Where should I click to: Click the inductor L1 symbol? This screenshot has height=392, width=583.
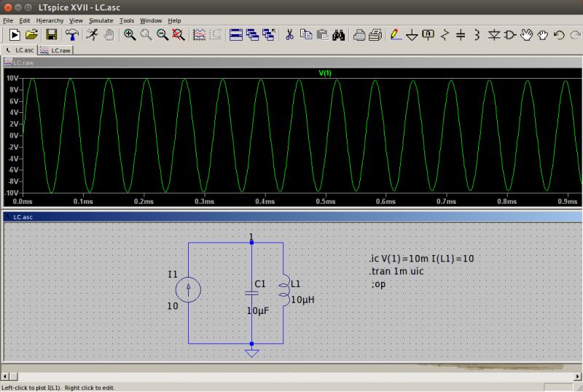[x=284, y=291]
